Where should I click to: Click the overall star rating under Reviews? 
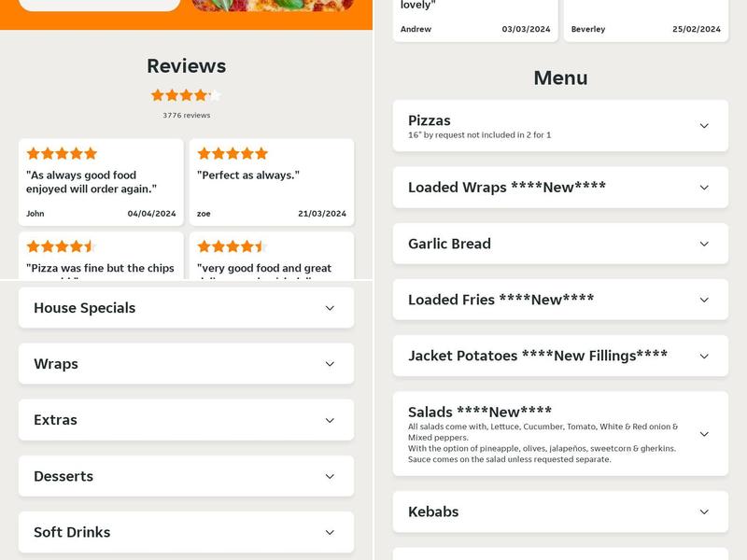(187, 95)
